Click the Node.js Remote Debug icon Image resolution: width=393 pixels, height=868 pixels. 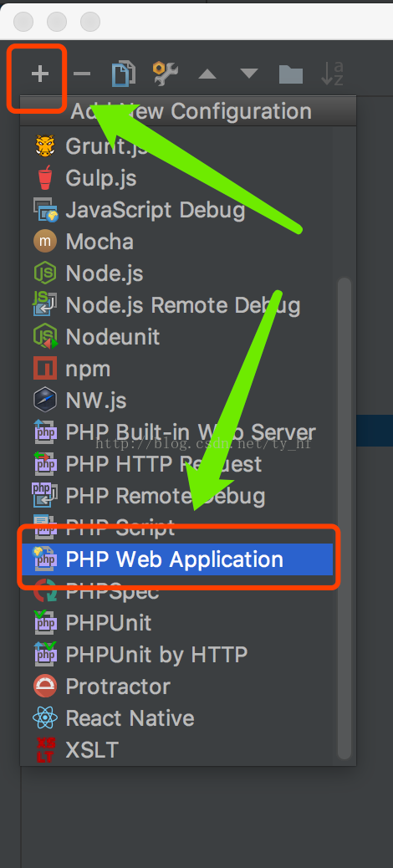(45, 305)
